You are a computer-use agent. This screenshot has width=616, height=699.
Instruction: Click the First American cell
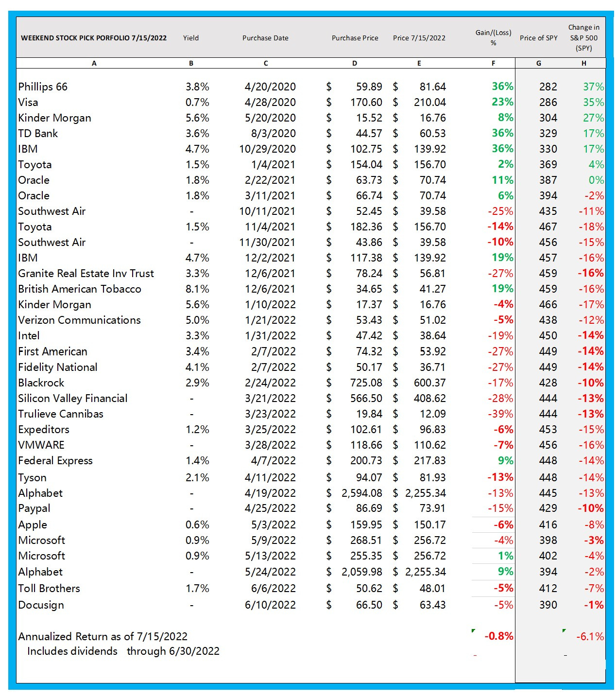(x=52, y=351)
